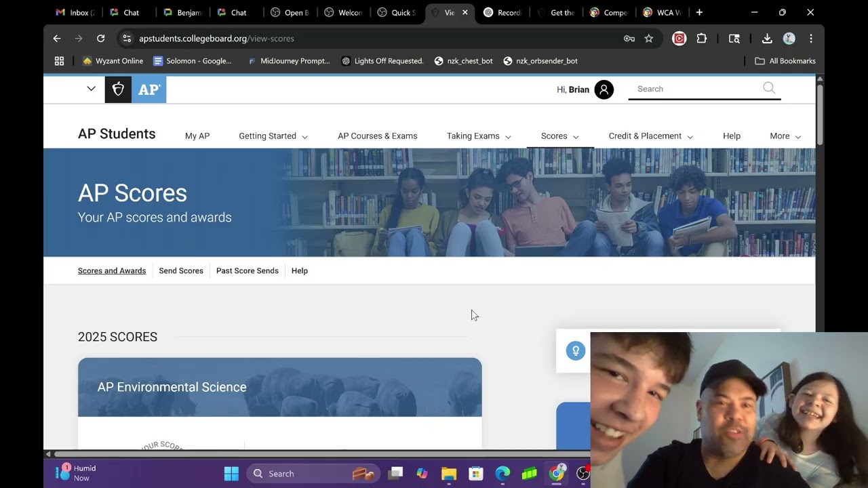Launch Copilot from the taskbar
Image resolution: width=868 pixels, height=488 pixels.
[422, 473]
